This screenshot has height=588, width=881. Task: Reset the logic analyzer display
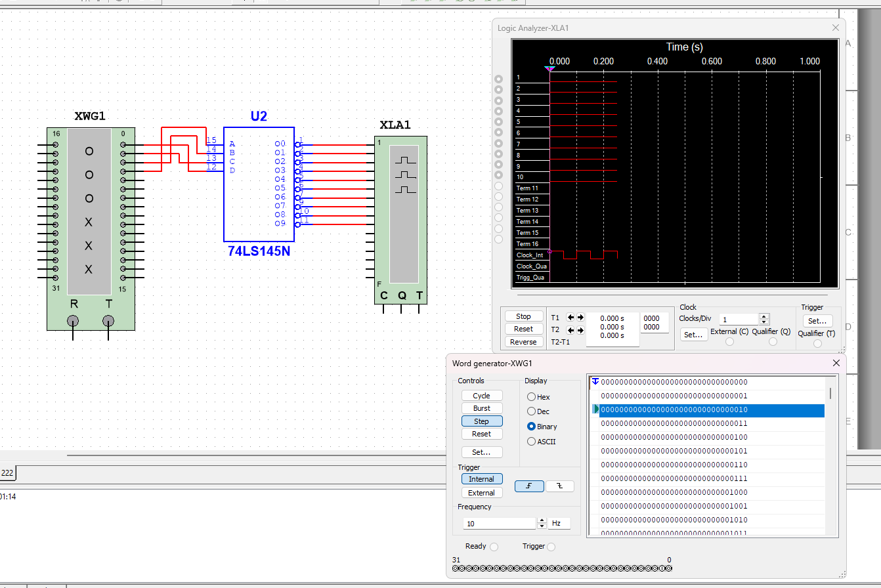click(523, 329)
